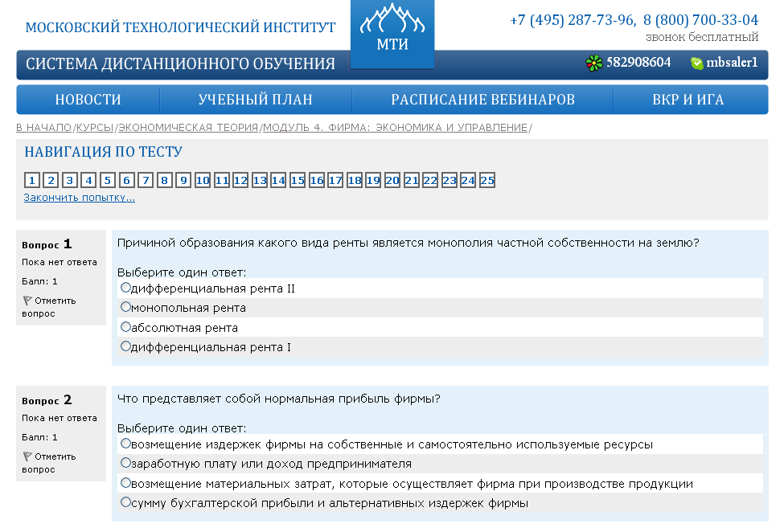The image size is (784, 532).
Task: Click "Отметить вопрос" for question 1
Action: [x=48, y=307]
